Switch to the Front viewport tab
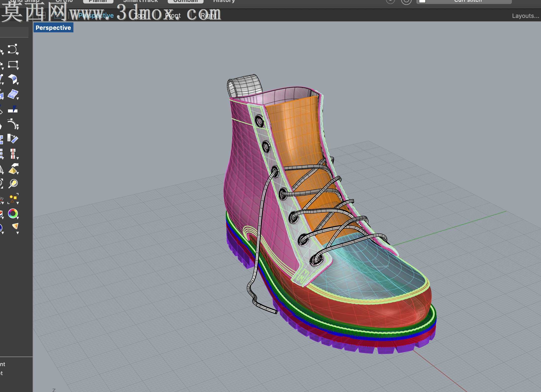The height and width of the screenshot is (392, 541). coord(173,15)
